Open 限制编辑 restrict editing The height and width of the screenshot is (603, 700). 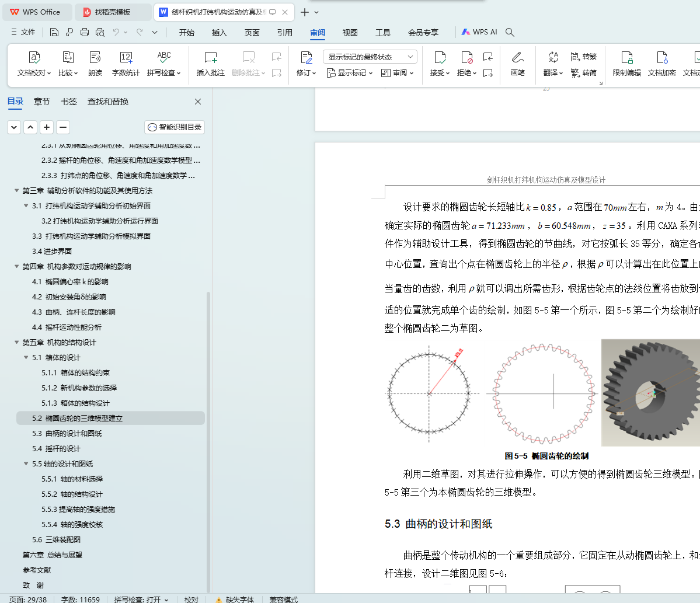pos(627,64)
